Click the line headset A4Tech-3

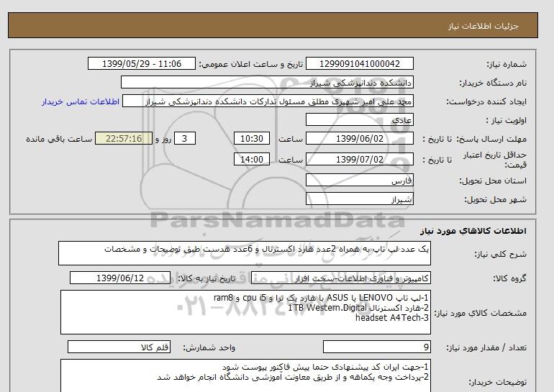pyautogui.click(x=392, y=318)
